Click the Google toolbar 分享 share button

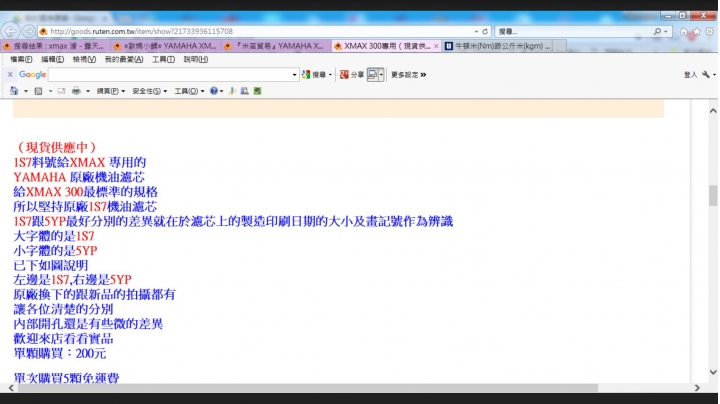(352, 74)
